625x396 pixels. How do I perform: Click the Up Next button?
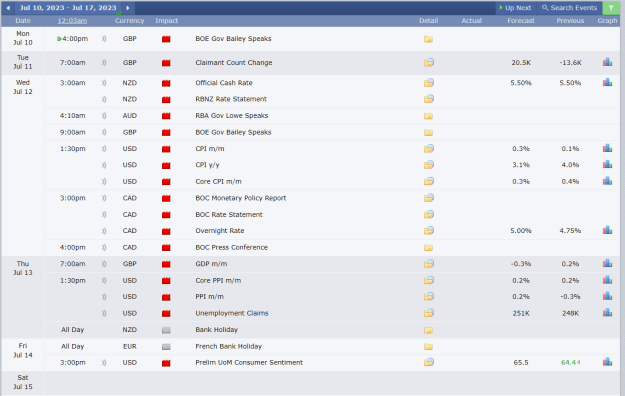pyautogui.click(x=515, y=8)
